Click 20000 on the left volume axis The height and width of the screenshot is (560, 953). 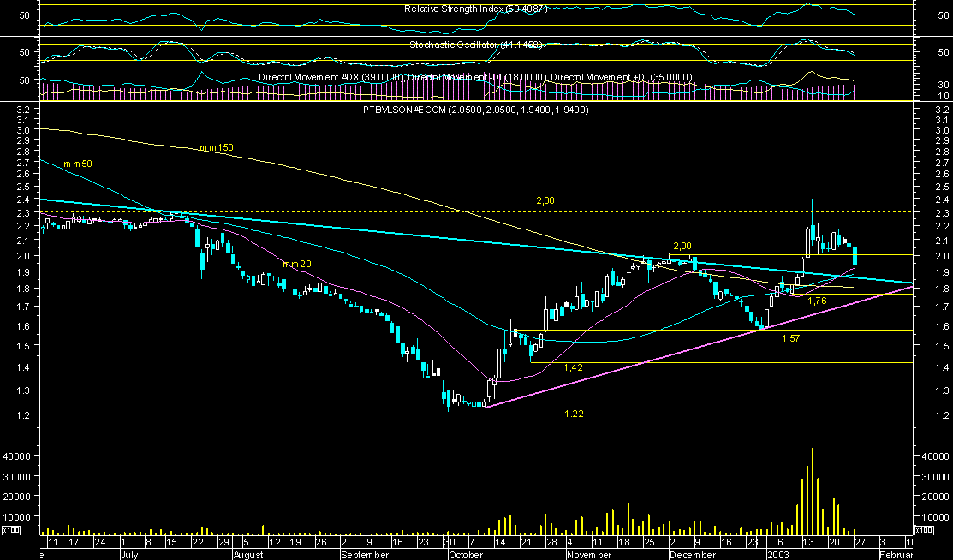point(19,497)
